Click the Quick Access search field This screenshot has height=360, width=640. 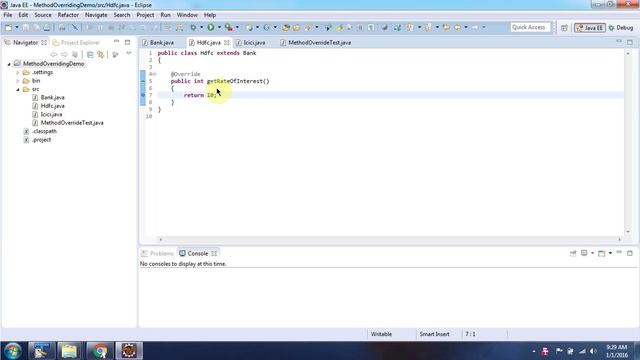tap(530, 27)
